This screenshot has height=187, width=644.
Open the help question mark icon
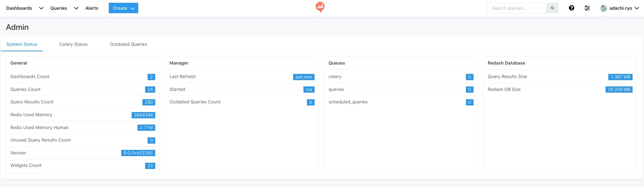tap(572, 8)
